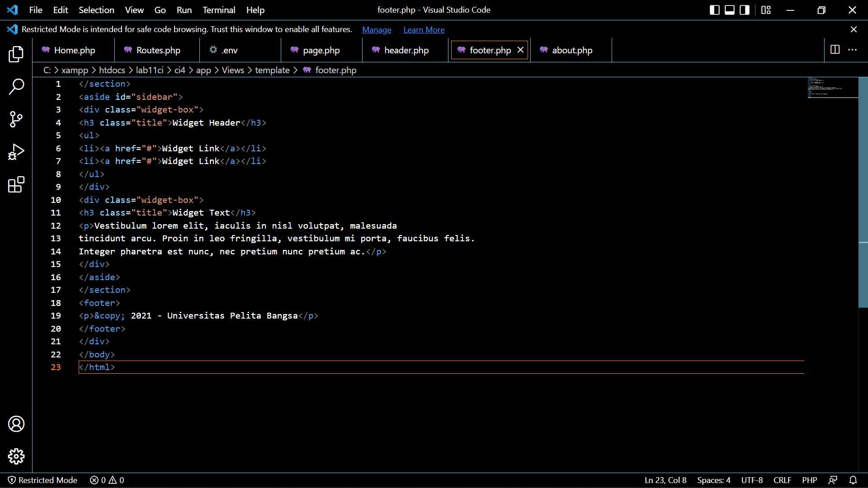
Task: Open the Terminal menu
Action: (x=219, y=9)
